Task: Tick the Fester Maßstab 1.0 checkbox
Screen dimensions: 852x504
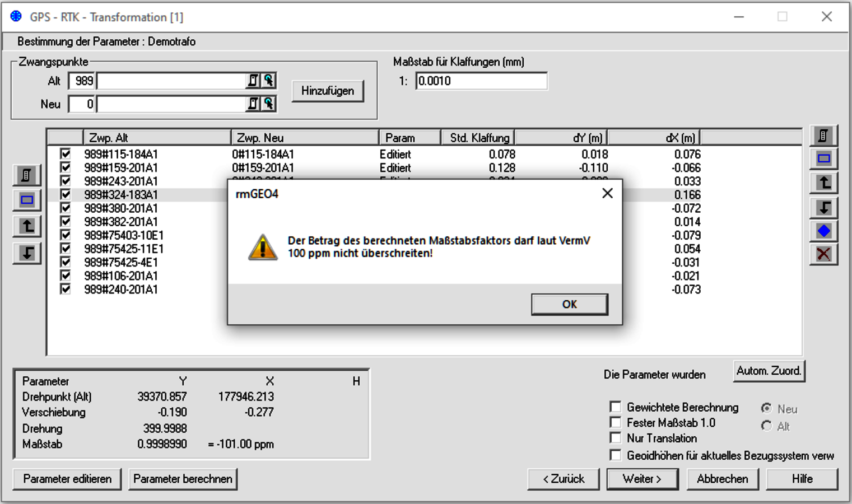Action: pos(616,422)
